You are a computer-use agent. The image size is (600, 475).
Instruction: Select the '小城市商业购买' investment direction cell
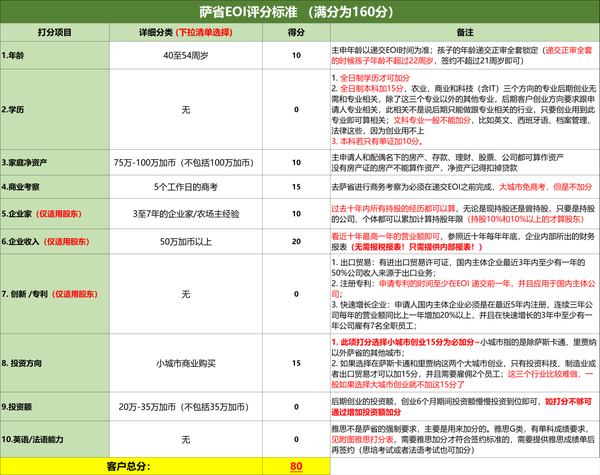click(186, 363)
